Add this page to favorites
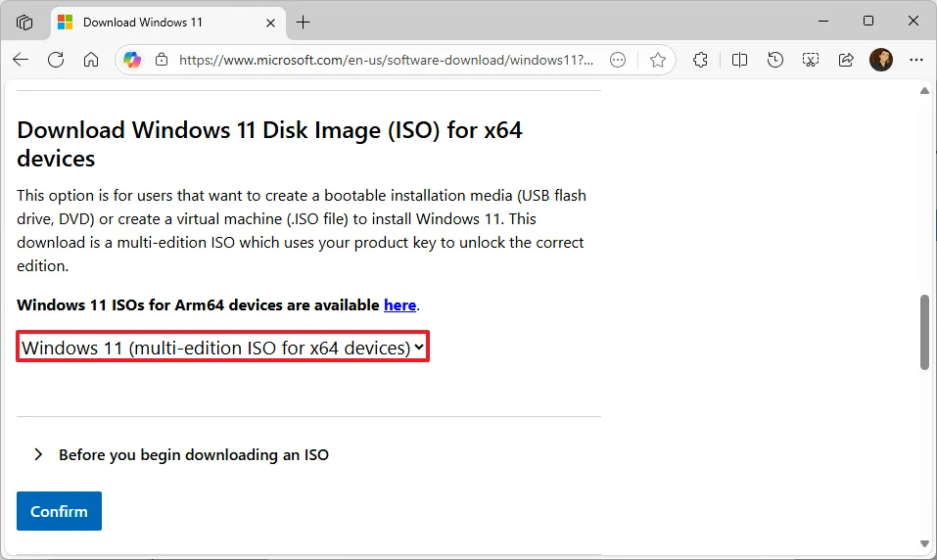 [x=658, y=60]
